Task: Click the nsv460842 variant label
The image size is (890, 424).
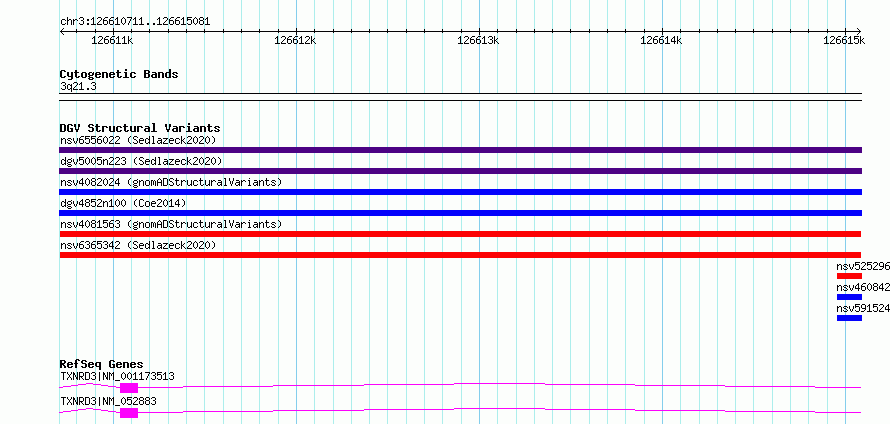Action: pos(863,287)
